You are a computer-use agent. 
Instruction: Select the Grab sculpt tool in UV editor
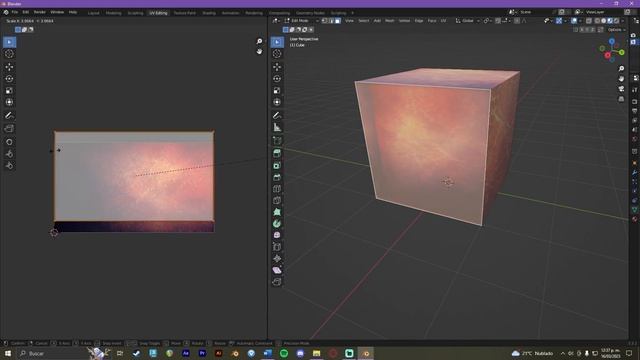(x=9, y=142)
